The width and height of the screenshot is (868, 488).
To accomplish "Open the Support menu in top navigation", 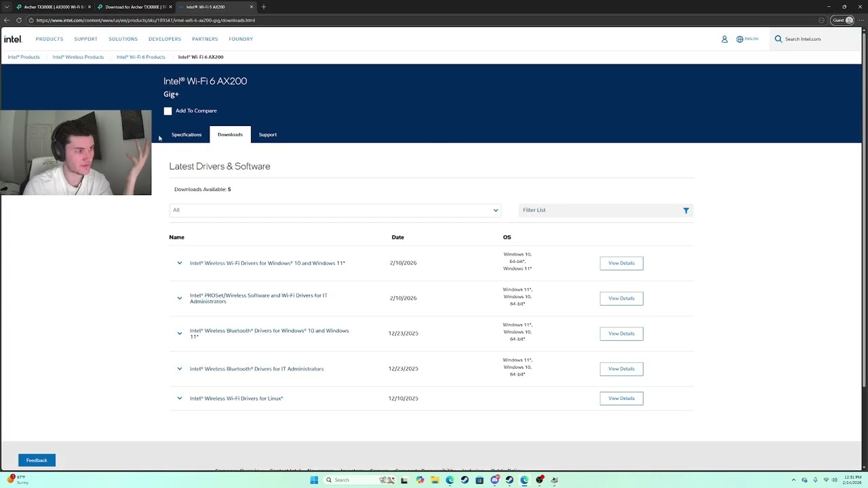I will 86,39.
